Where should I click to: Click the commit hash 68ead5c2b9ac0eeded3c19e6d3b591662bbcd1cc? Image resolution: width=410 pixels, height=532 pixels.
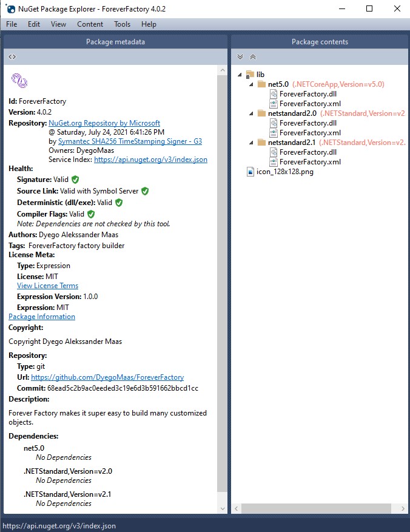pyautogui.click(x=123, y=388)
